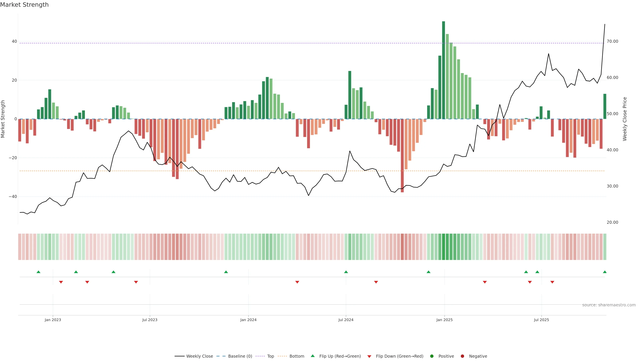Click the source: sharemaestro.com text
Image resolution: width=644 pixels, height=362 pixels.
tap(609, 305)
